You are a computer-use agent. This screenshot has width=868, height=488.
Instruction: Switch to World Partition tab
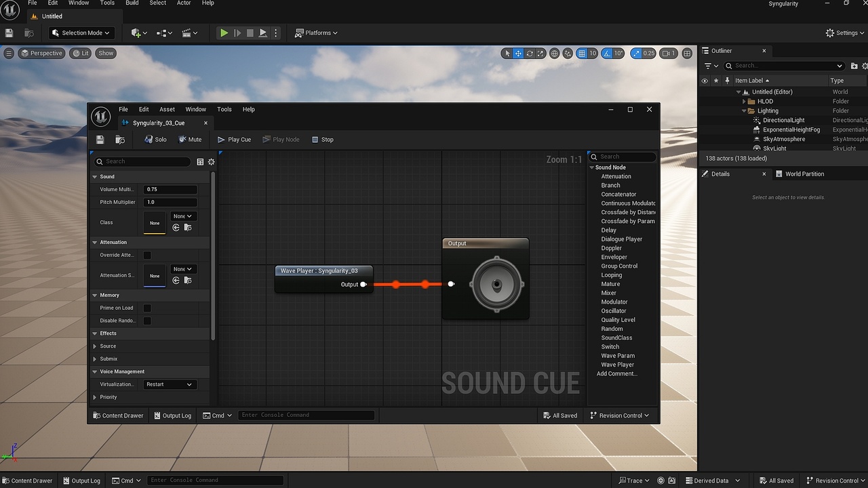804,174
